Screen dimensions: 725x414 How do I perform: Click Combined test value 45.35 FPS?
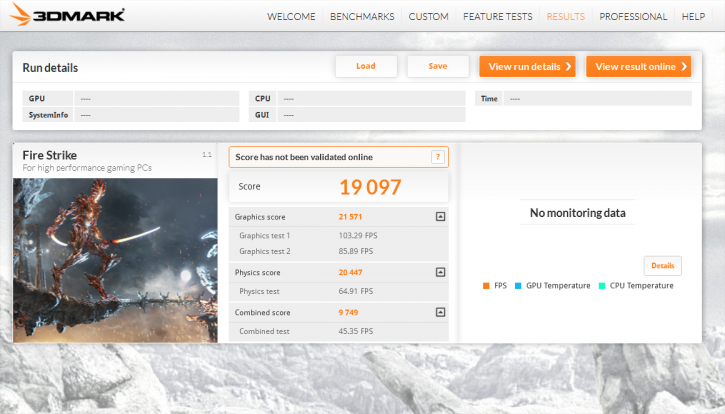click(356, 331)
